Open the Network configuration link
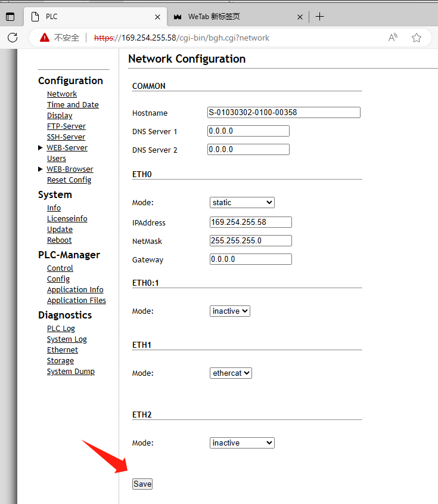438x504 pixels. tap(62, 94)
